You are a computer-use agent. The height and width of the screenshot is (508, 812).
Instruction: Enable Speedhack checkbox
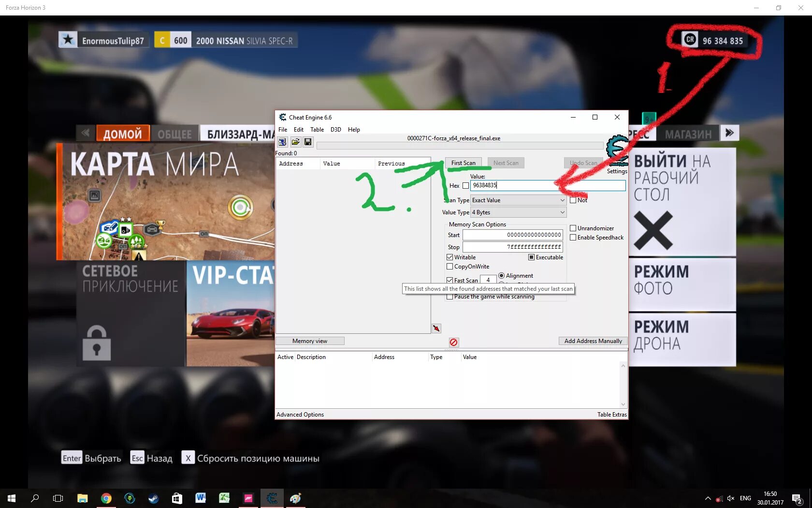[x=573, y=238]
